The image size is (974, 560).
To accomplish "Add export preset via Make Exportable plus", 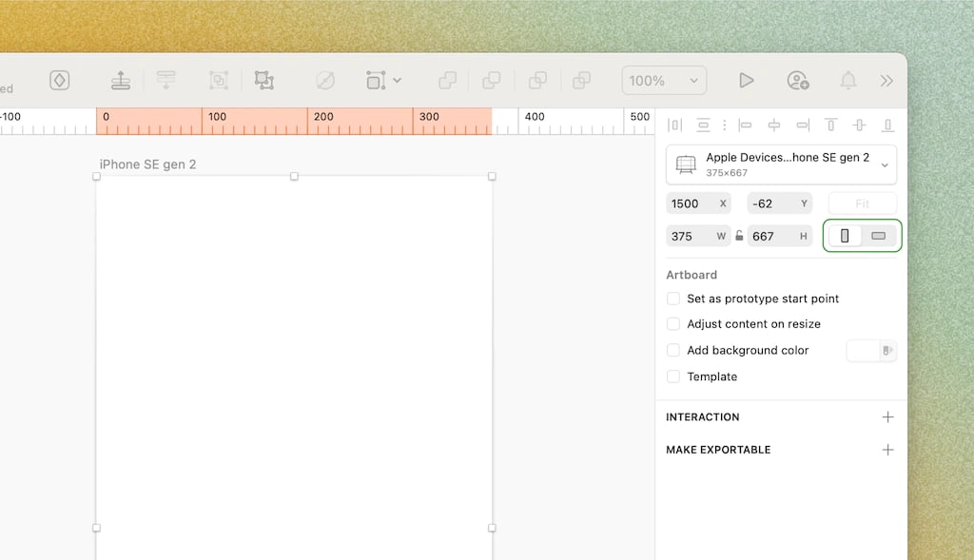I will pos(887,450).
